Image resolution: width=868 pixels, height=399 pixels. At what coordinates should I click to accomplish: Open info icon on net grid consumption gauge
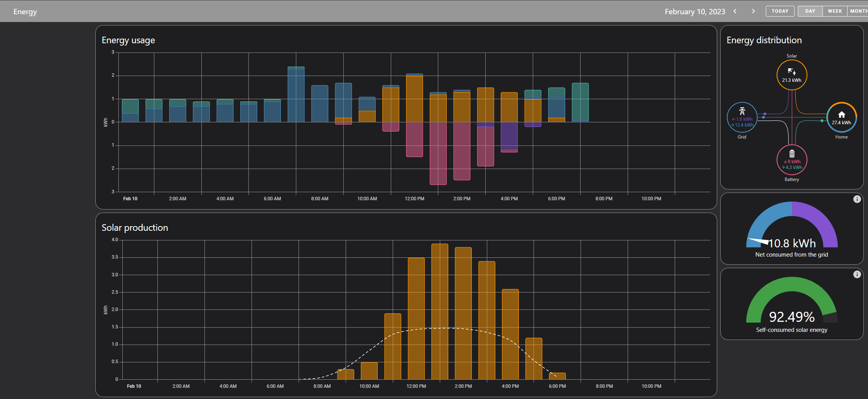point(857,199)
